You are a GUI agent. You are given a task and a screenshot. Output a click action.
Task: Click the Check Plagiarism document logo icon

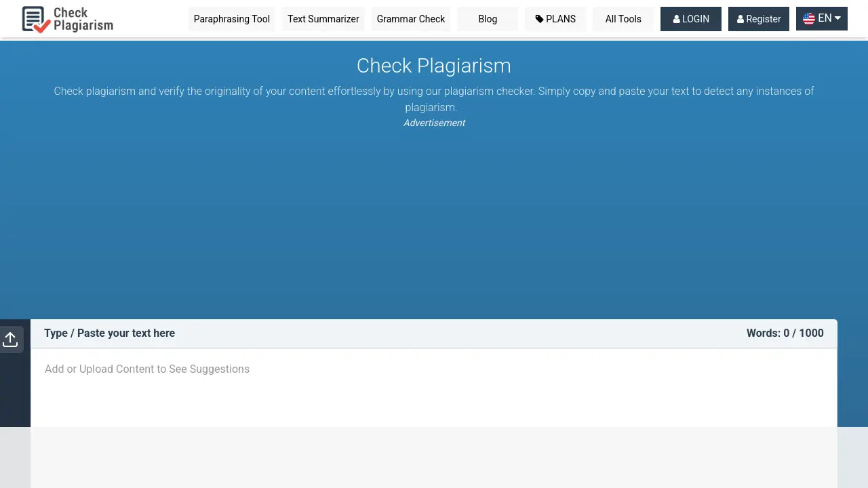(33, 19)
